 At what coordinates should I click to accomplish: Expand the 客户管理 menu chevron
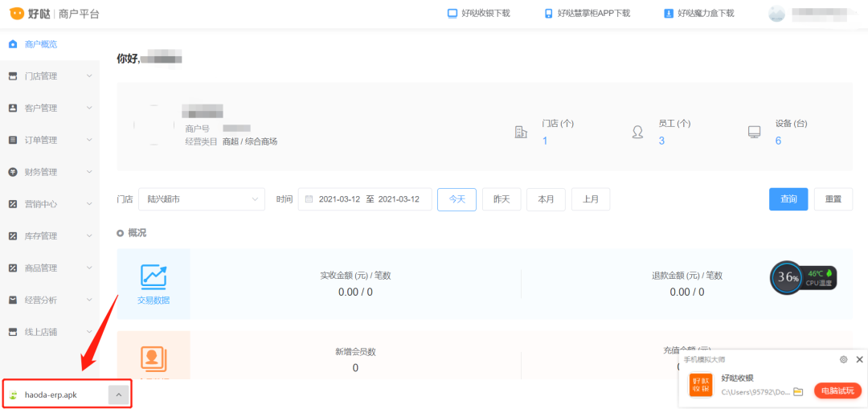point(90,108)
